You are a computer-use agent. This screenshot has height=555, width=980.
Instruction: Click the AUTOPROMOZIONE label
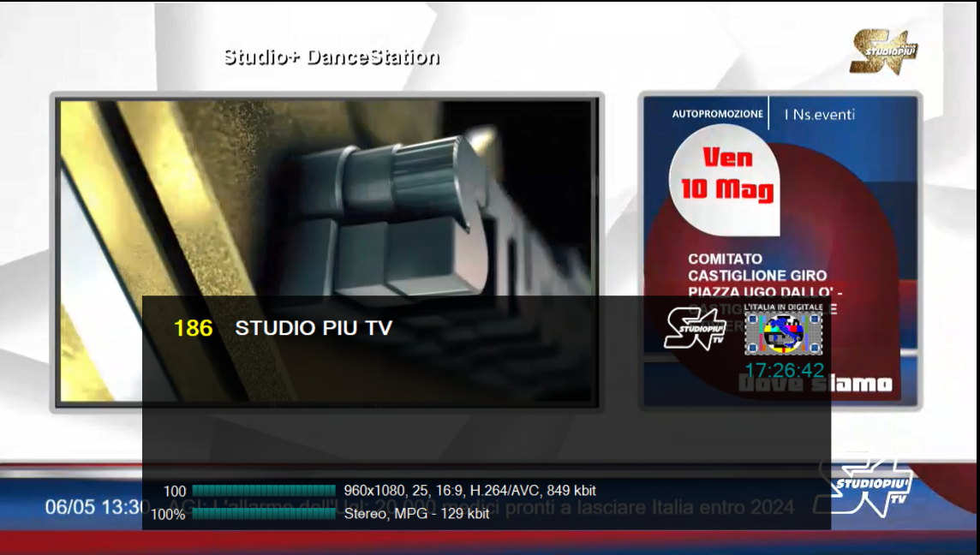click(718, 115)
